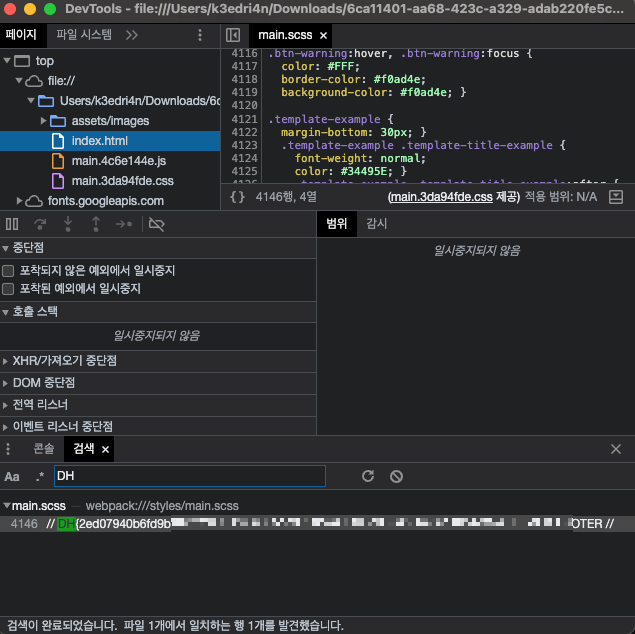
Task: Step into next function call
Action: tap(68, 224)
